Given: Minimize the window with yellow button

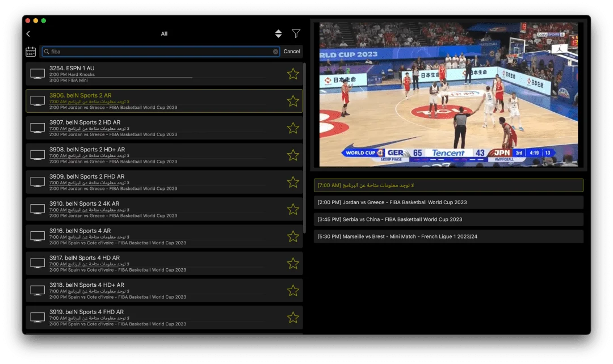Looking at the screenshot, I should click(x=36, y=21).
